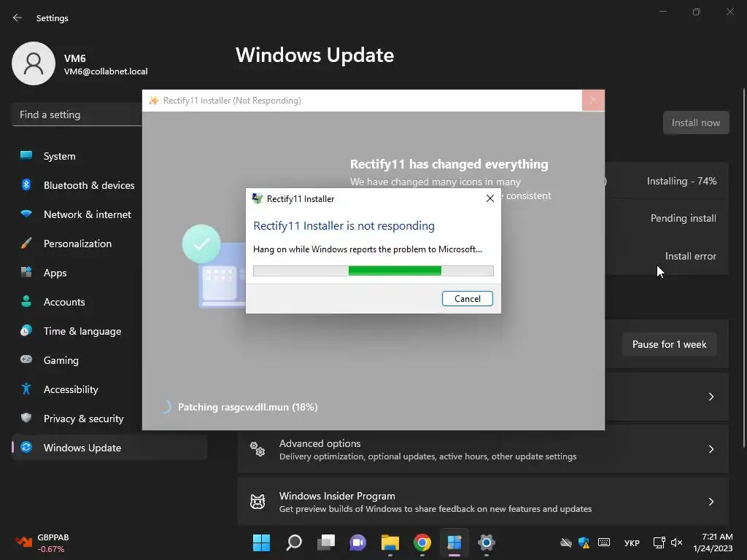747x560 pixels.
Task: Open Settings gear on taskbar
Action: 487,542
